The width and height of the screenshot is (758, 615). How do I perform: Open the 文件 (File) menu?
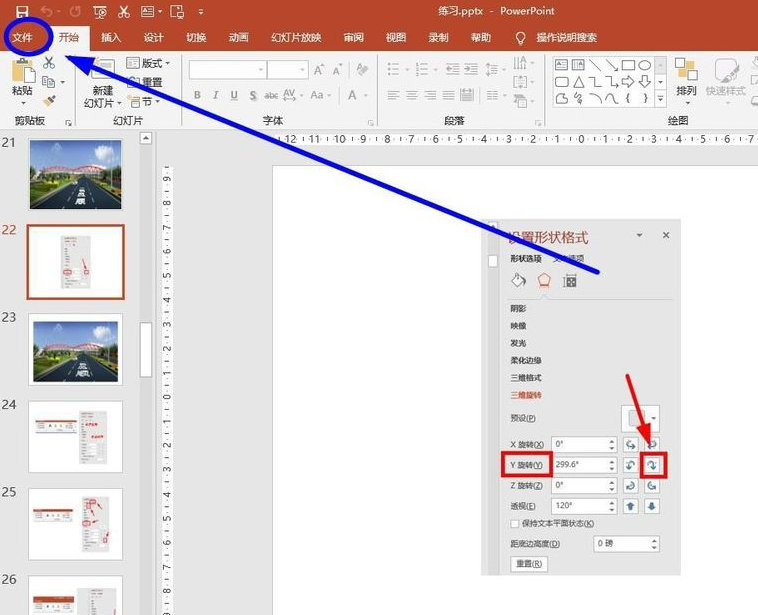click(x=23, y=38)
